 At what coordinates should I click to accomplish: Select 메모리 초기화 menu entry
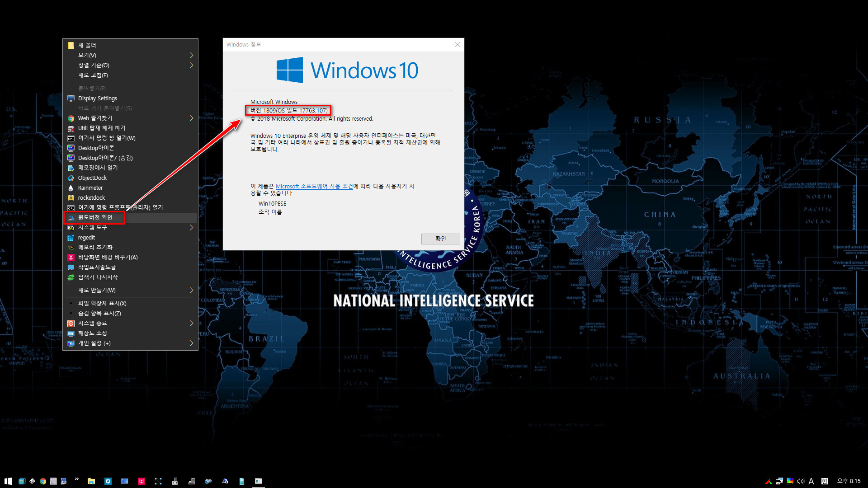pyautogui.click(x=130, y=247)
